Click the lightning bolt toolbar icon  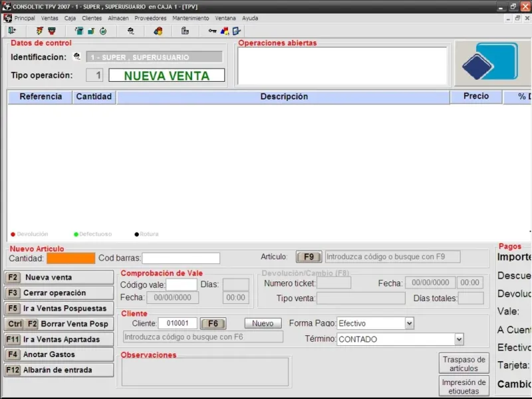coord(40,31)
